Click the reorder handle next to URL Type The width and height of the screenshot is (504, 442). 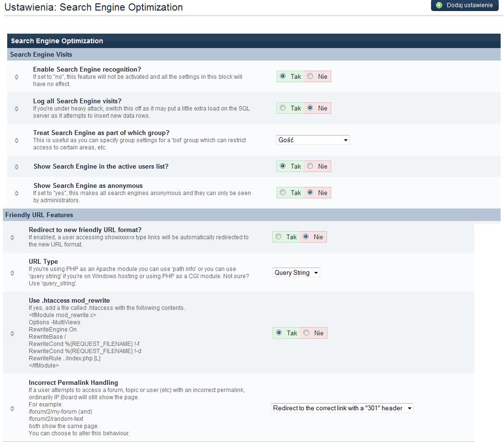pyautogui.click(x=12, y=273)
